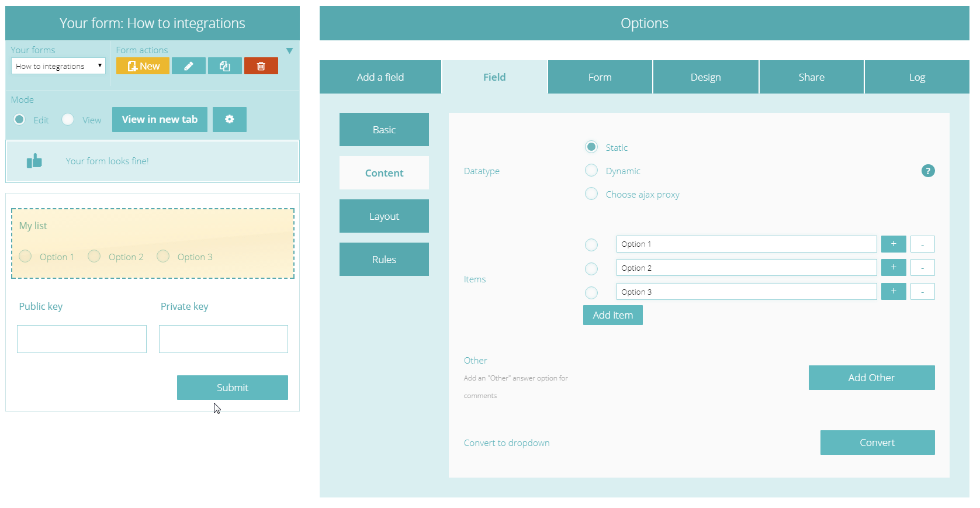Open the Share tab

pyautogui.click(x=812, y=77)
